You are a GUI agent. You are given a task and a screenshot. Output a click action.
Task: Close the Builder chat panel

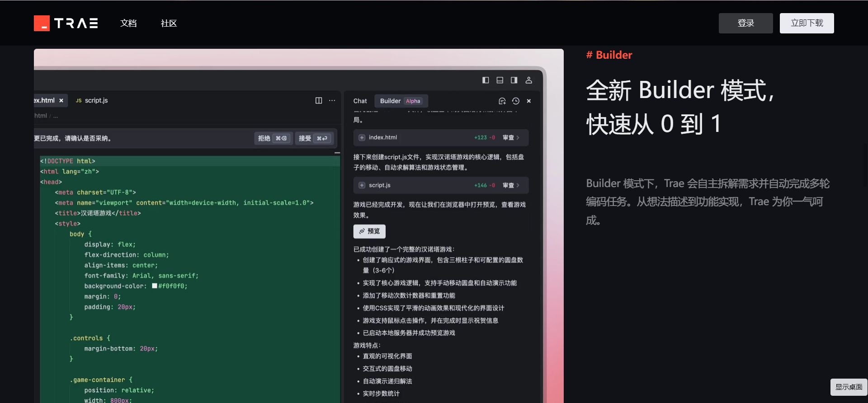click(529, 101)
